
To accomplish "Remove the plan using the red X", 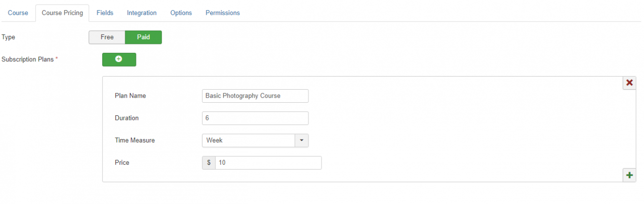I will pos(629,83).
